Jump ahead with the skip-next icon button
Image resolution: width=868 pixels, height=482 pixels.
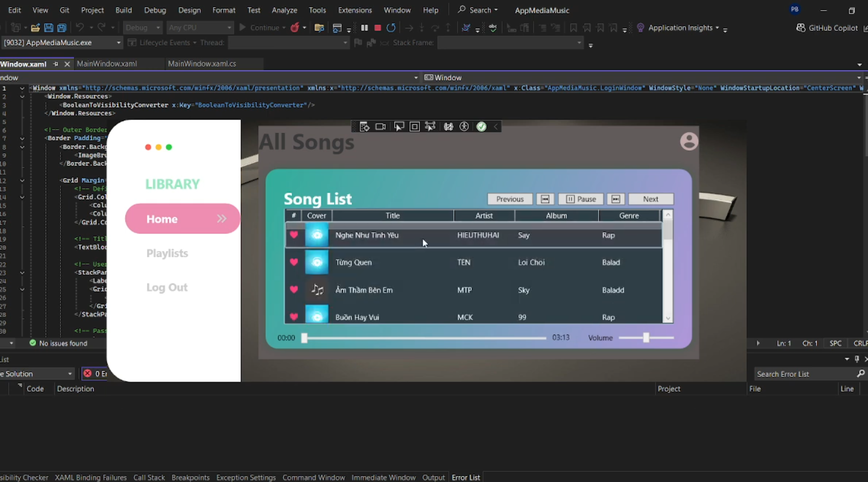click(x=616, y=199)
